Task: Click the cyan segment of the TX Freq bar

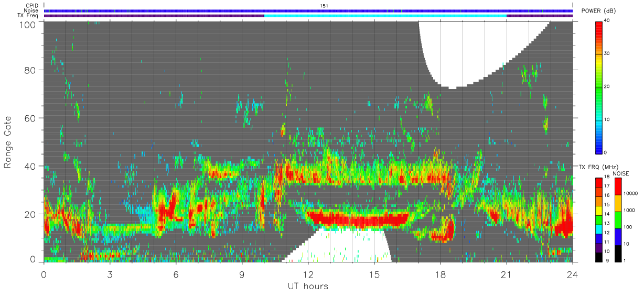Action: 385,16
